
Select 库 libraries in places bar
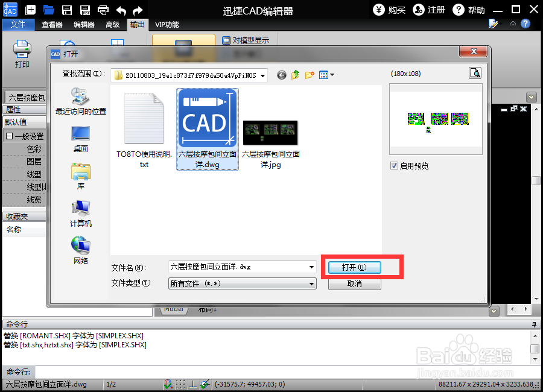coord(81,177)
